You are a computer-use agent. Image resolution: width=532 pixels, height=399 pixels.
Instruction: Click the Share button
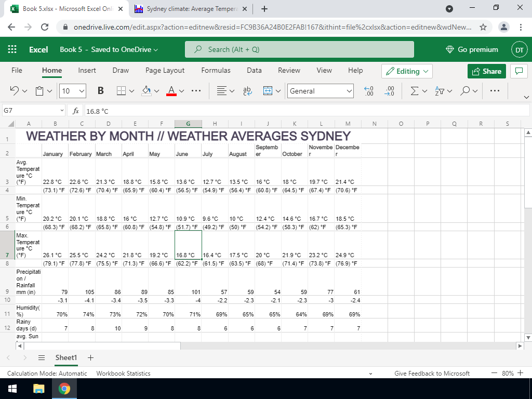[x=487, y=71]
